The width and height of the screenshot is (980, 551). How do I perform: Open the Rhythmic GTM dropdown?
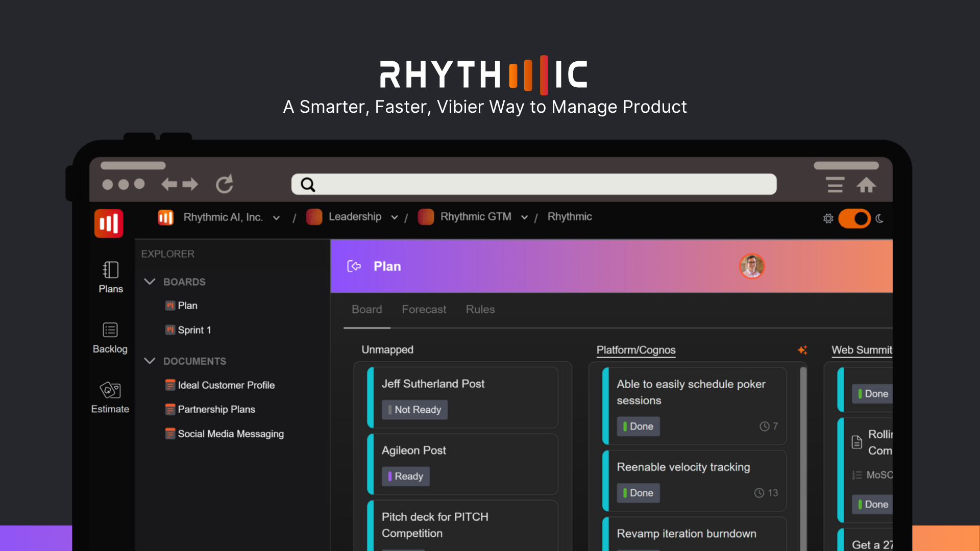524,217
